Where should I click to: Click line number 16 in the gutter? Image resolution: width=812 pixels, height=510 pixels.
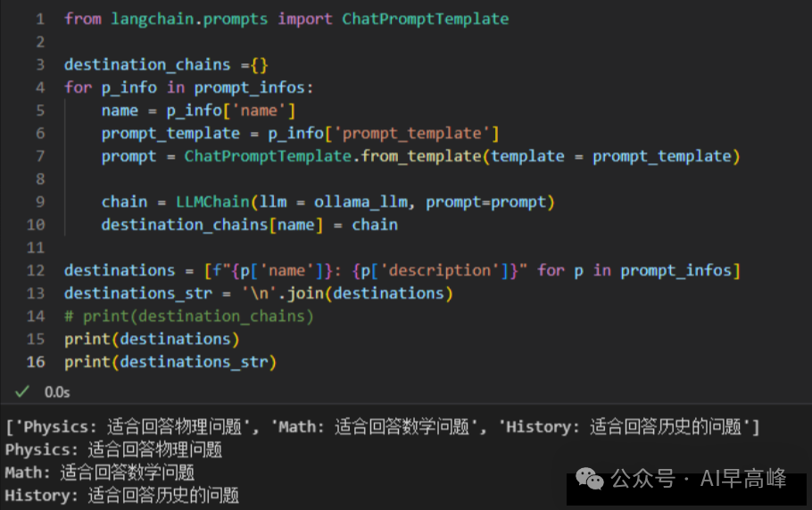pos(36,362)
